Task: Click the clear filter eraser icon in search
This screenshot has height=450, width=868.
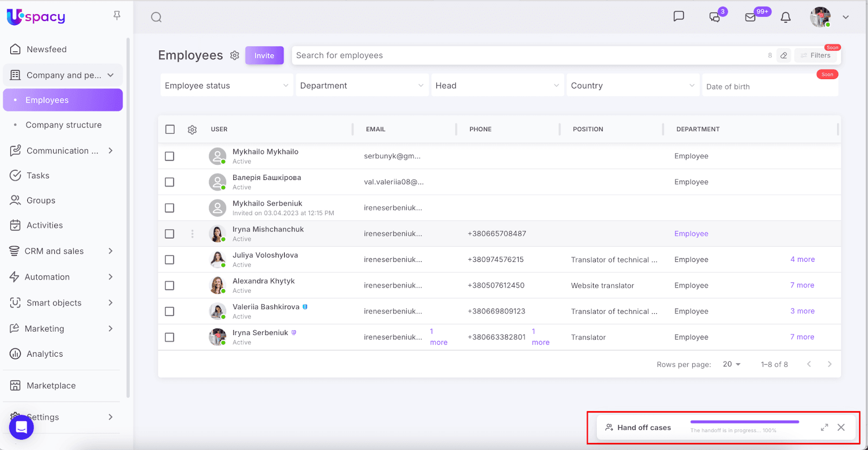Action: point(783,55)
